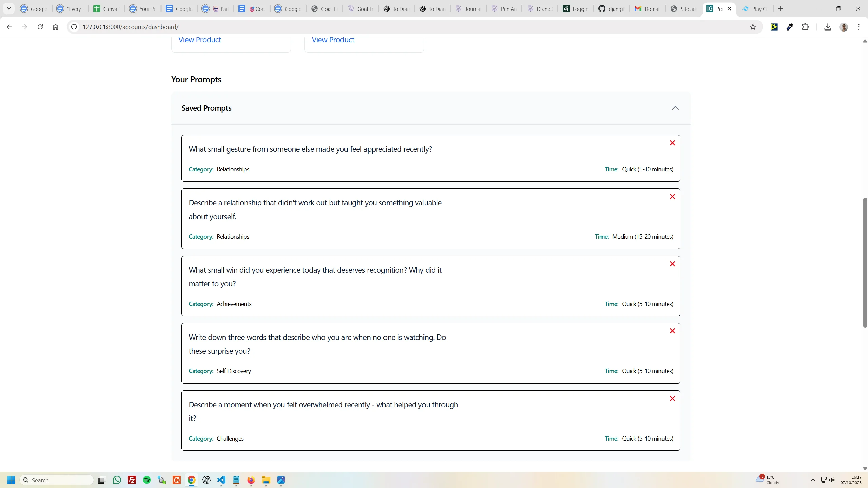This screenshot has height=488, width=868.
Task: Click the page reload button
Action: click(40, 27)
